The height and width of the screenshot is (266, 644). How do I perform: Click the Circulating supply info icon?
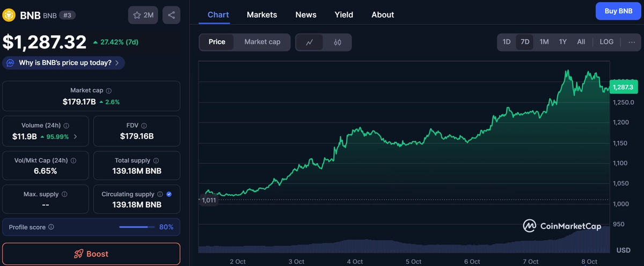(160, 194)
